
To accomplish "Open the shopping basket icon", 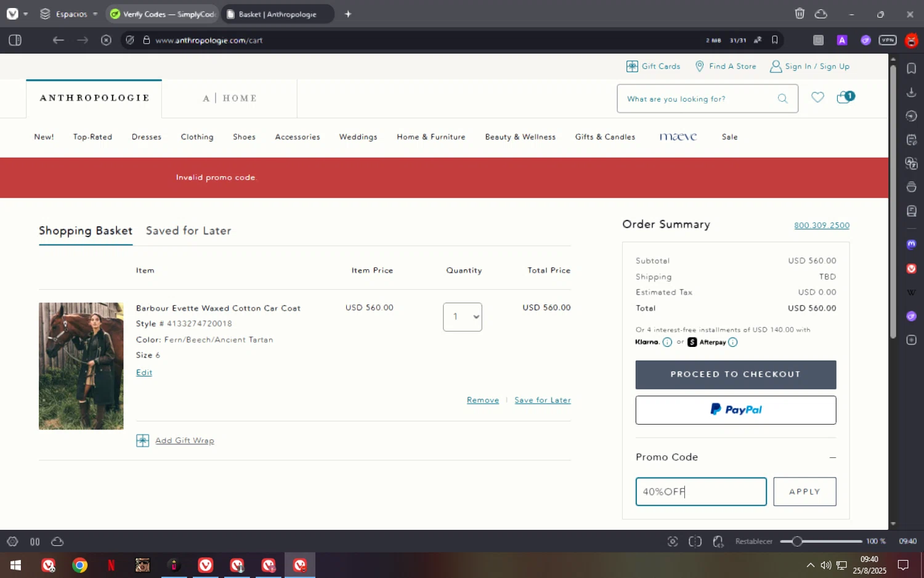I will (x=845, y=97).
